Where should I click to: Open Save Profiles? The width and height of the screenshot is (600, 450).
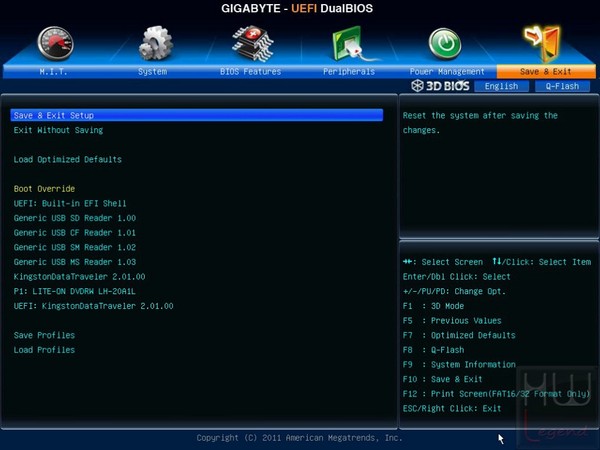44,335
